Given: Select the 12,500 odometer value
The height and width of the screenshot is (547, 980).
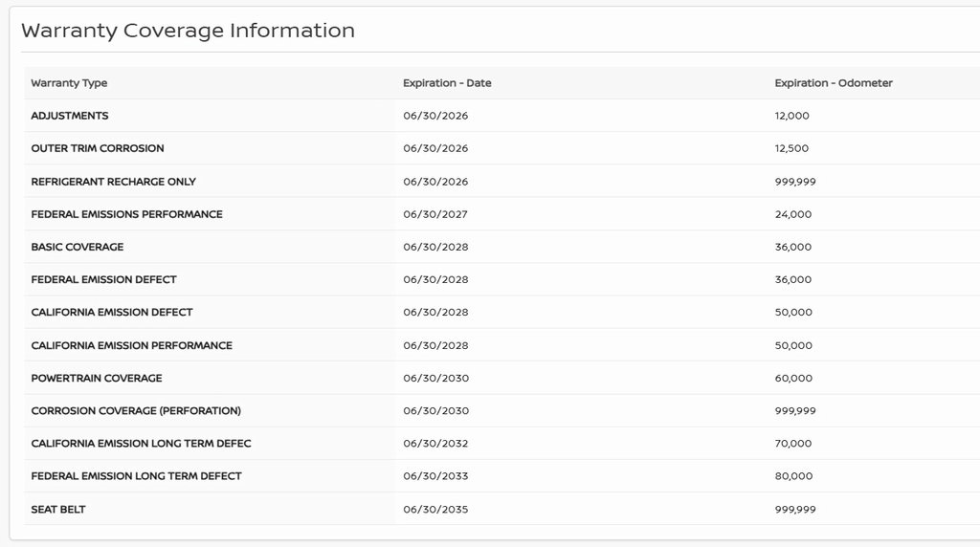Looking at the screenshot, I should coord(791,148).
